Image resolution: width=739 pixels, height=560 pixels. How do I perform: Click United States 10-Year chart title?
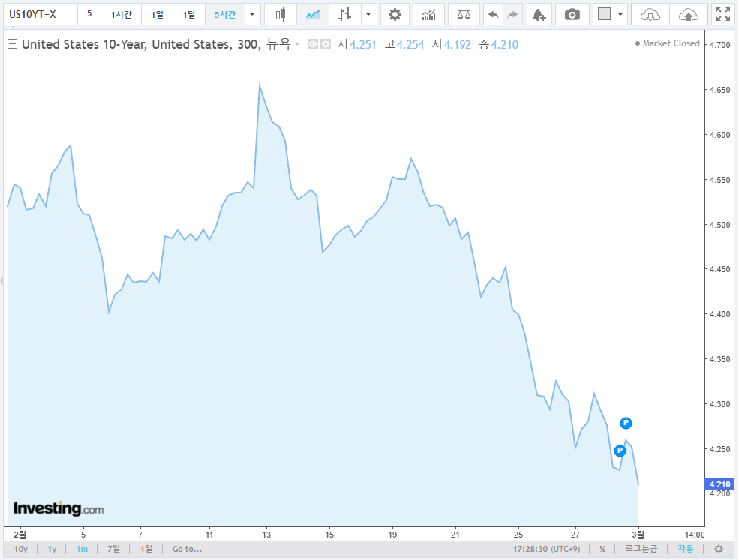pyautogui.click(x=140, y=44)
